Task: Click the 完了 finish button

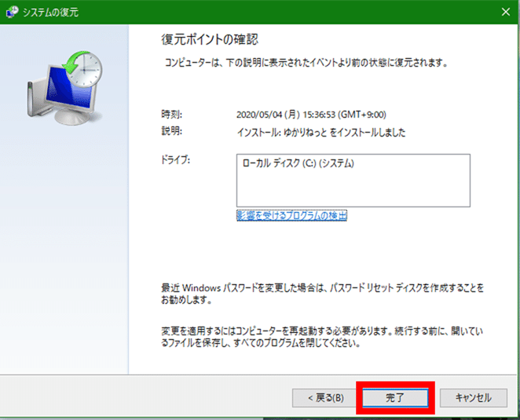Action: 395,397
